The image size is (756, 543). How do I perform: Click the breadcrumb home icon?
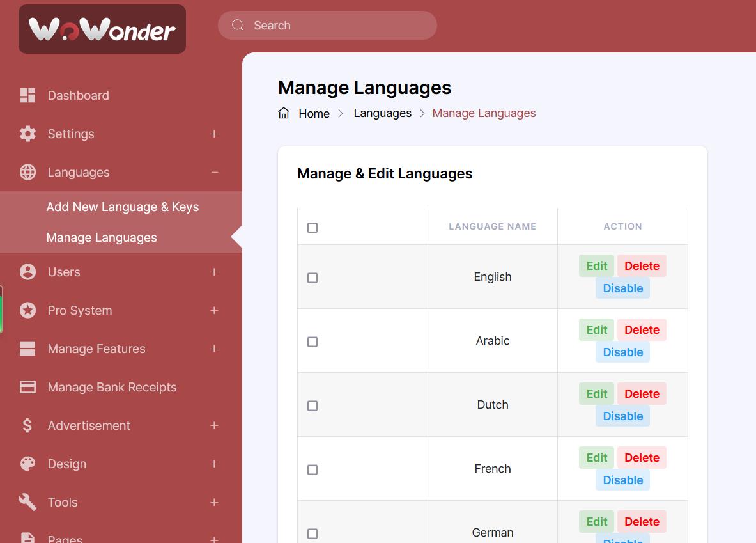[284, 113]
